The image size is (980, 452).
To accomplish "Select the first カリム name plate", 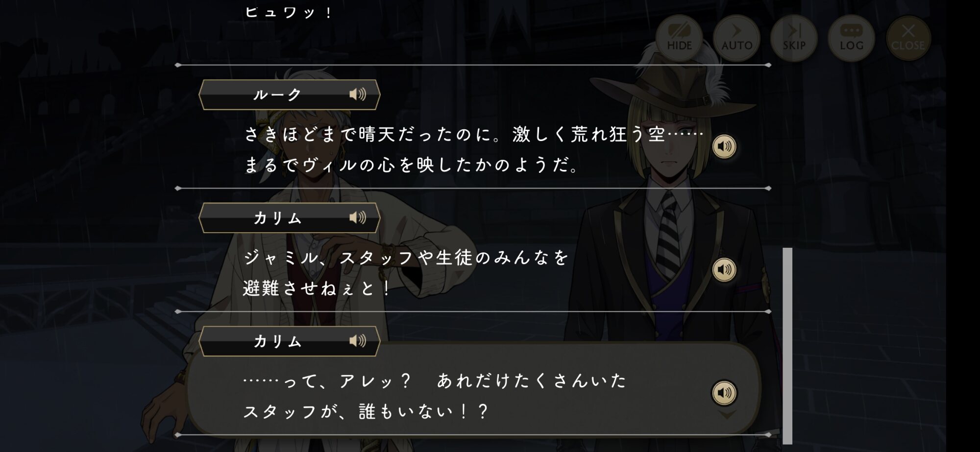I will (x=289, y=218).
